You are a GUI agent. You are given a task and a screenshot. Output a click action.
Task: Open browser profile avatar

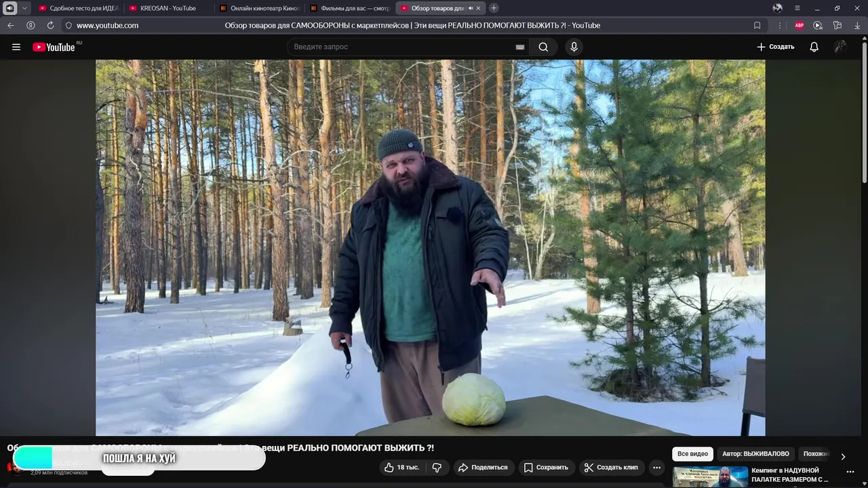pyautogui.click(x=777, y=8)
